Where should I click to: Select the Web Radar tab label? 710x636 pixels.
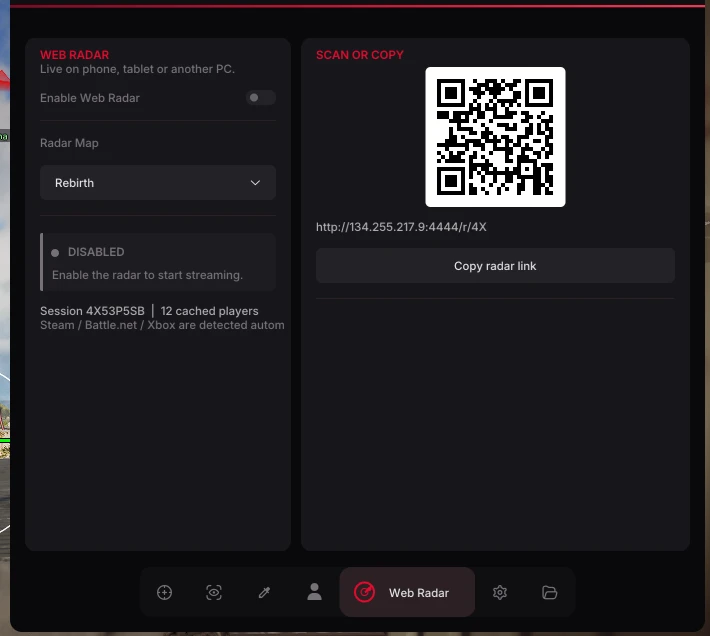(x=419, y=593)
